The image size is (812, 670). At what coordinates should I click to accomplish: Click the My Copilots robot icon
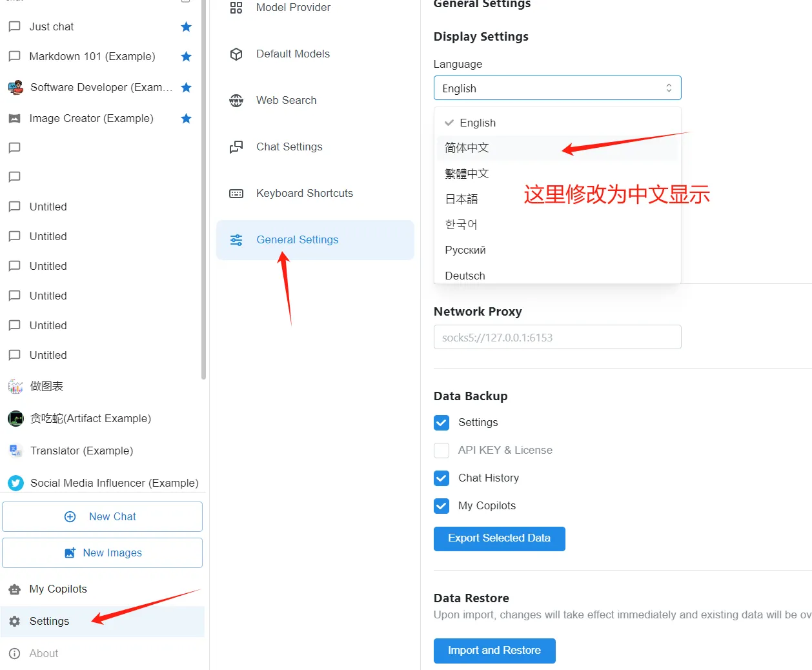(14, 589)
